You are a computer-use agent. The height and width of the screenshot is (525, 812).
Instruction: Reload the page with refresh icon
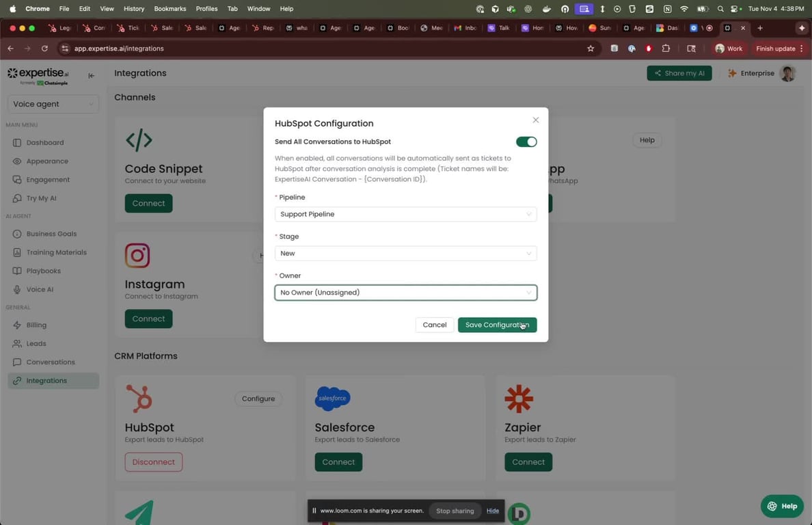pyautogui.click(x=44, y=48)
